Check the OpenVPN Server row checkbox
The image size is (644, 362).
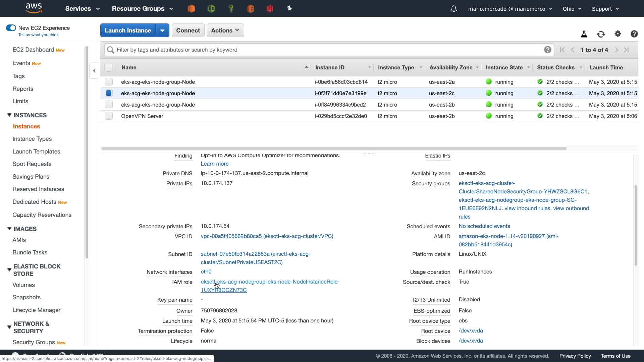(108, 116)
